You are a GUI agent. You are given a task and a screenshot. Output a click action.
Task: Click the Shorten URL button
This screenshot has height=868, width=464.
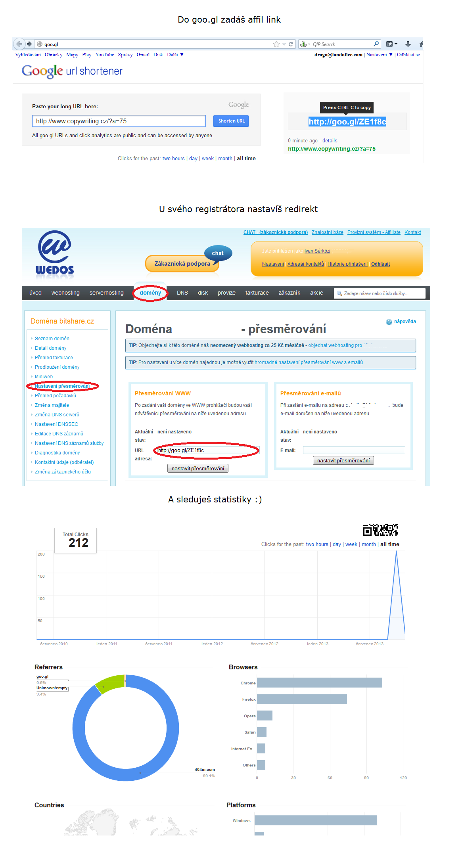pos(231,121)
